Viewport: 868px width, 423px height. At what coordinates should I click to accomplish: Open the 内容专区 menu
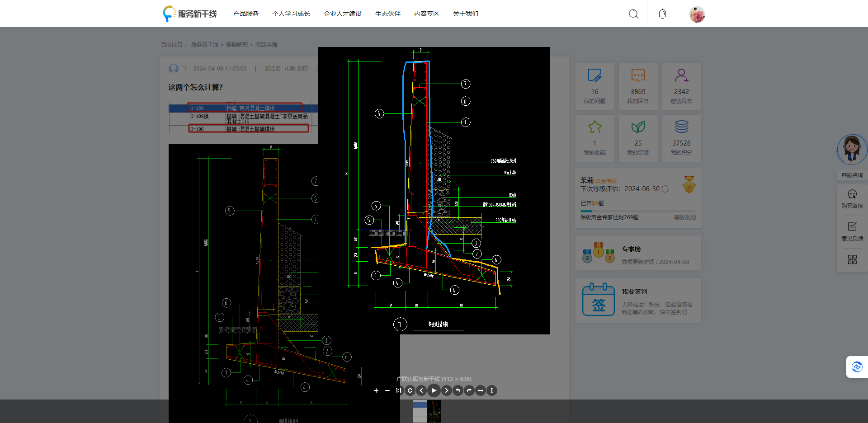(427, 14)
